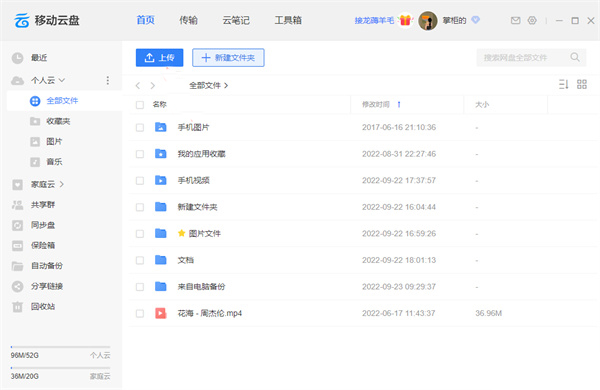Open the 花海 - 周杰伦.mp4 file name

click(x=210, y=313)
